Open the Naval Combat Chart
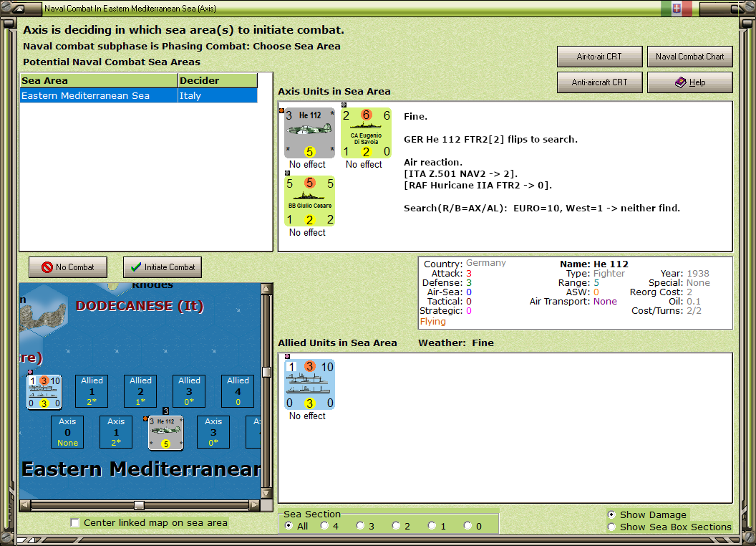The height and width of the screenshot is (546, 756). 689,57
